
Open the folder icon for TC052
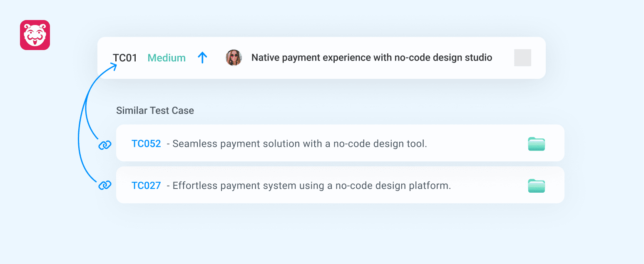click(x=537, y=143)
